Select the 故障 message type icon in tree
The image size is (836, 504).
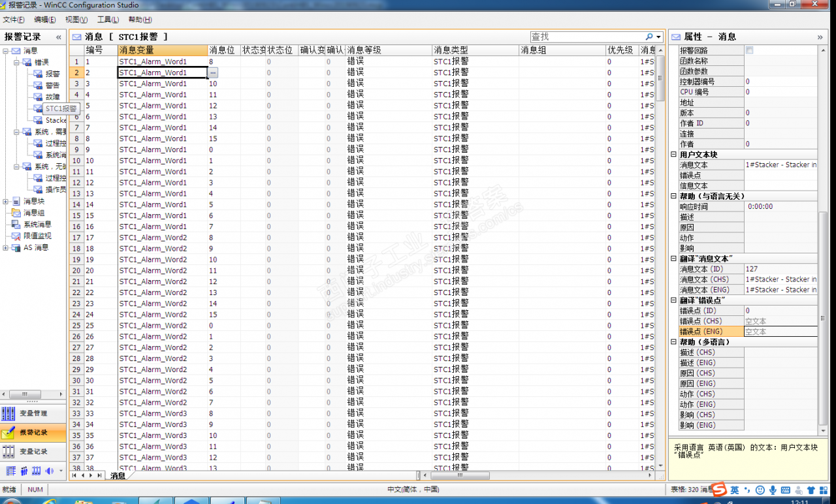coord(38,97)
